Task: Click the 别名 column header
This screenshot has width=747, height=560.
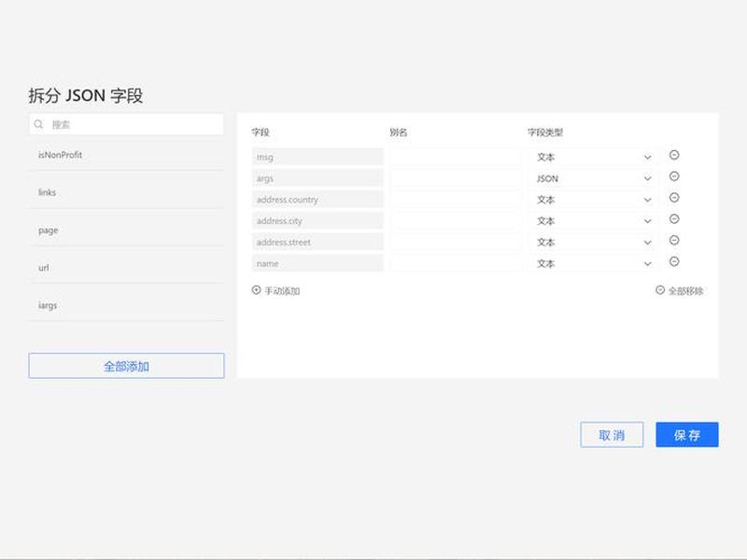Action: [399, 133]
